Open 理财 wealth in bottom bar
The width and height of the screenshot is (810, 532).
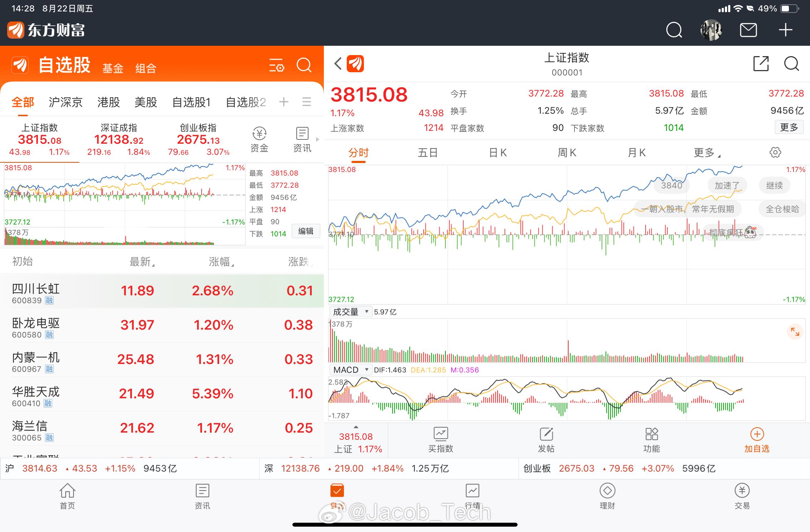pyautogui.click(x=607, y=497)
